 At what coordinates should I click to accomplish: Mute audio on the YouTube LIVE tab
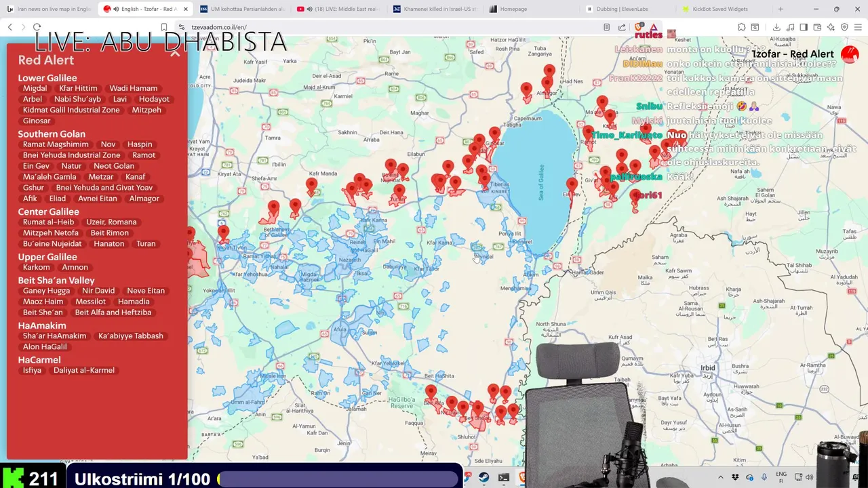309,9
